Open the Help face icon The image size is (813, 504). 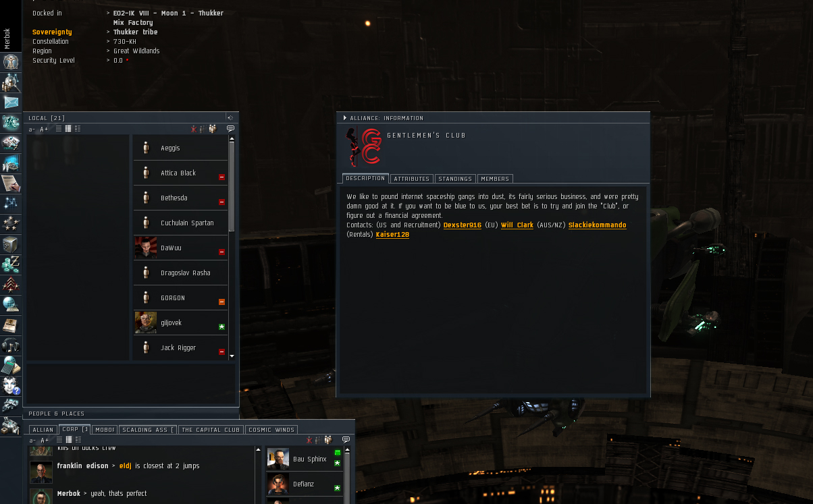pos(11,386)
